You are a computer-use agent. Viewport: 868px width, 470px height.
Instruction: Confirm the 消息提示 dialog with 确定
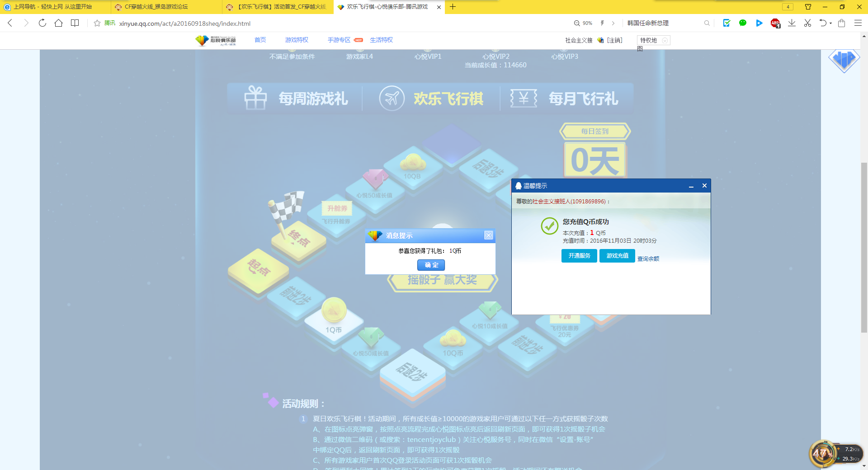[431, 265]
